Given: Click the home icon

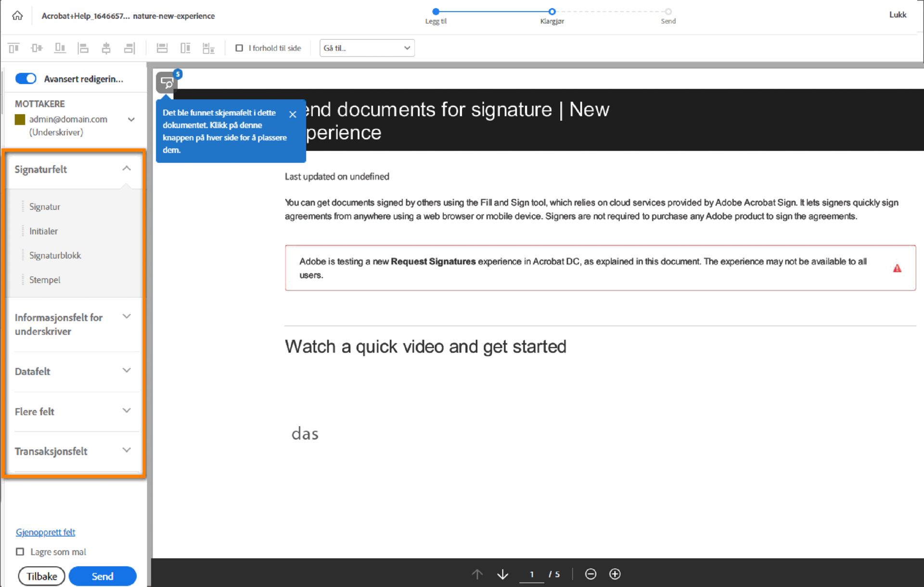Looking at the screenshot, I should point(17,15).
